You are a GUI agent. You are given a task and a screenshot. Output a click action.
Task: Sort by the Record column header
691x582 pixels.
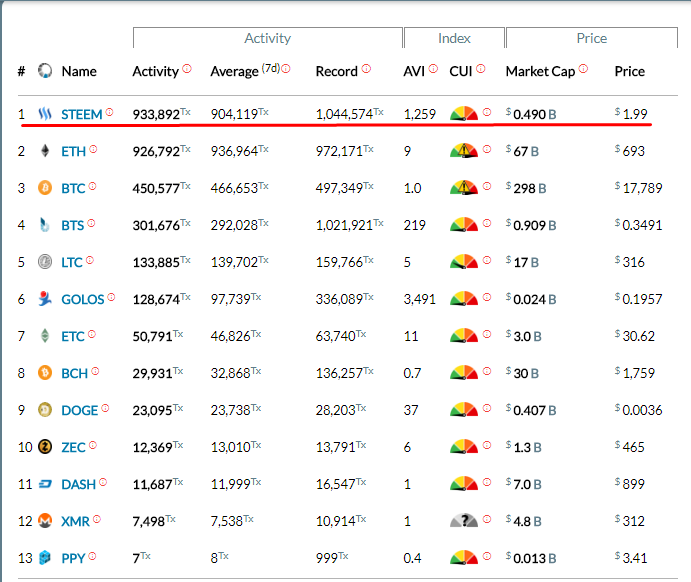tap(337, 71)
